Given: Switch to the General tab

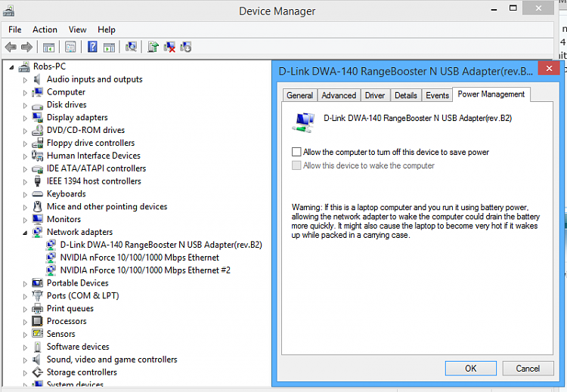Looking at the screenshot, I should (300, 95).
